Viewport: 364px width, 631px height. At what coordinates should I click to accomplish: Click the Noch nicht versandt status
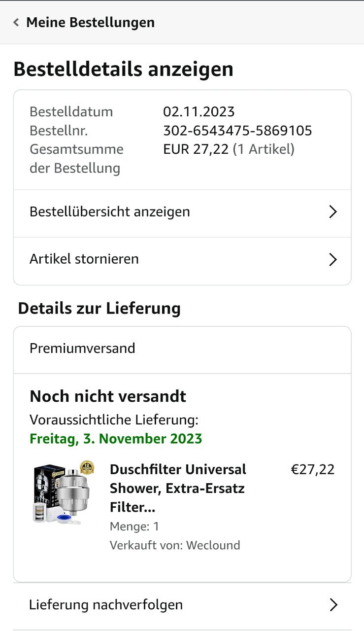click(108, 396)
